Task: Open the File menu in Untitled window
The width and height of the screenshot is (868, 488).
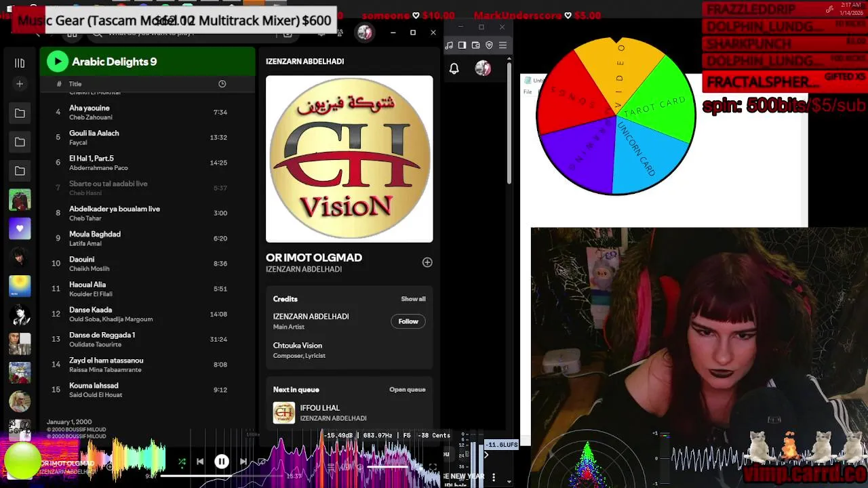Action: click(528, 91)
